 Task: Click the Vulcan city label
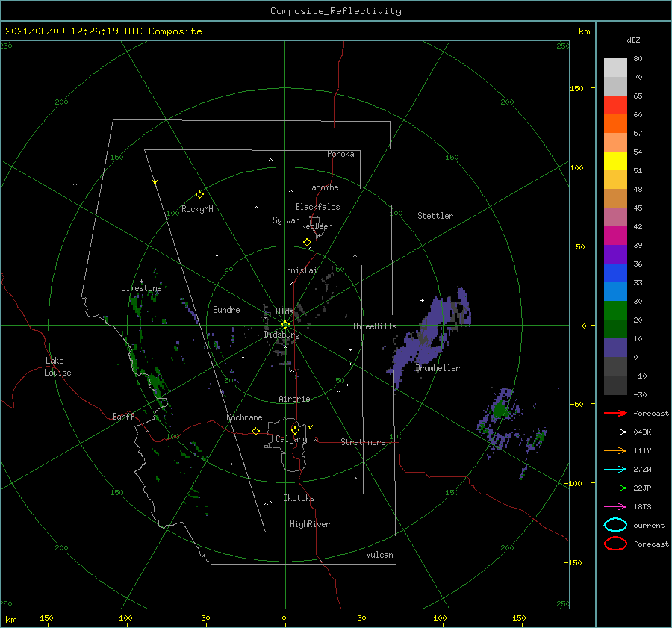pos(380,555)
